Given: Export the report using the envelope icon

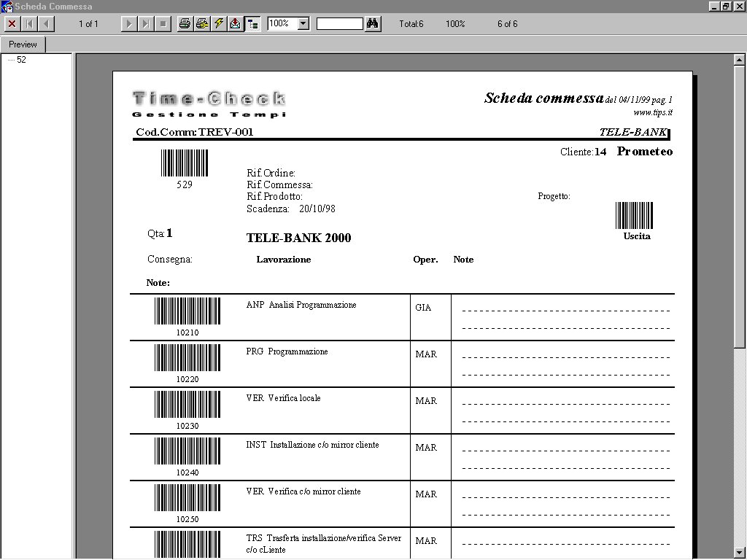Looking at the screenshot, I should pyautogui.click(x=236, y=23).
